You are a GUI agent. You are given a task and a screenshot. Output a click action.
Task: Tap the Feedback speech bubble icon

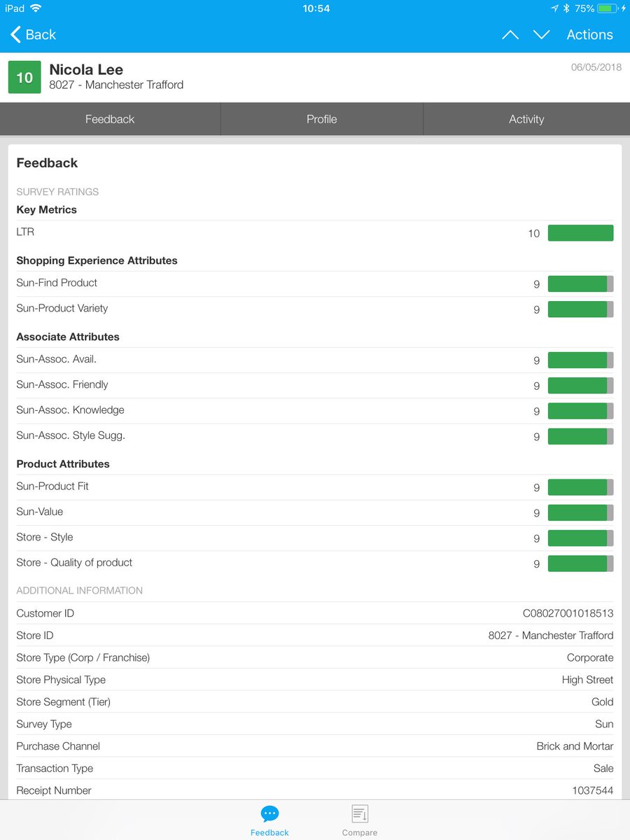click(269, 813)
